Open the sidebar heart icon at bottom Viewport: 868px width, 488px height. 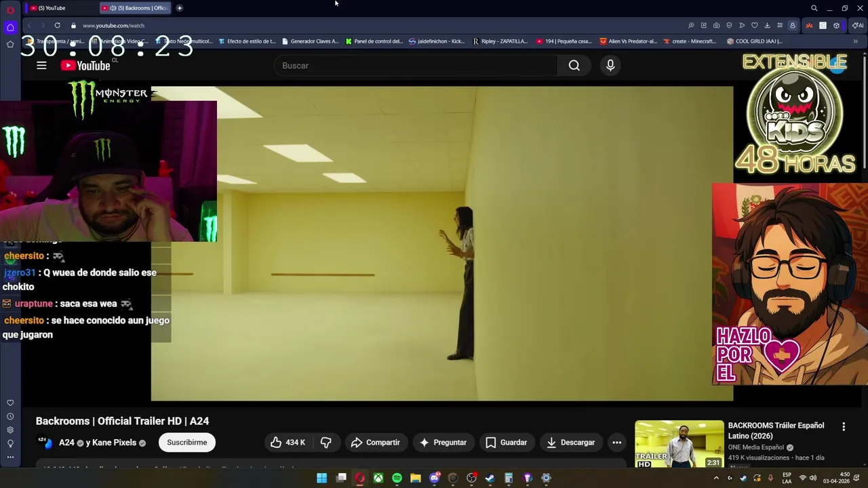[10, 403]
